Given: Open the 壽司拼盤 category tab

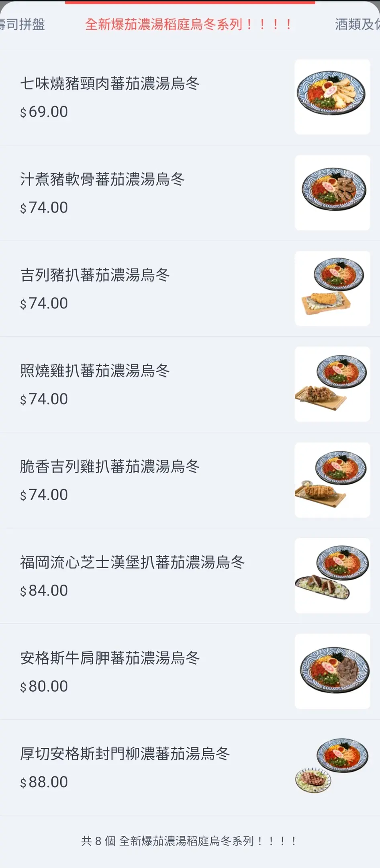Looking at the screenshot, I should [22, 25].
